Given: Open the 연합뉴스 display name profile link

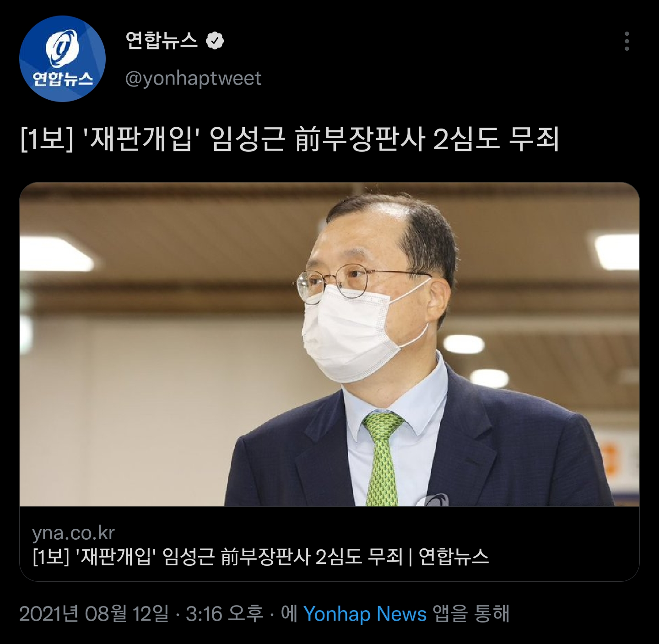Looking at the screenshot, I should coord(162,41).
